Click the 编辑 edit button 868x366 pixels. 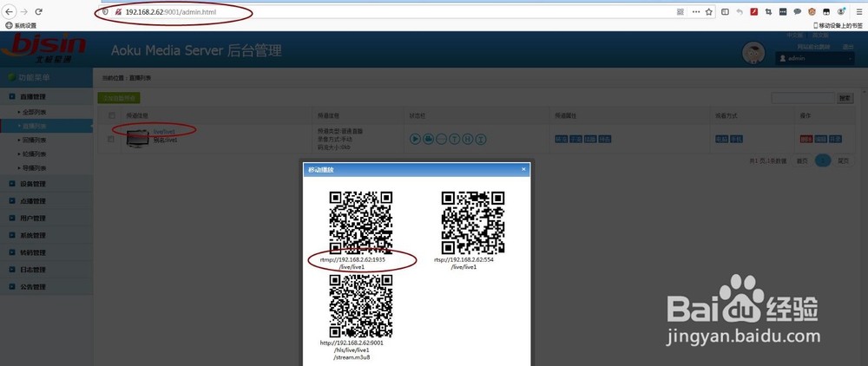pyautogui.click(x=821, y=140)
